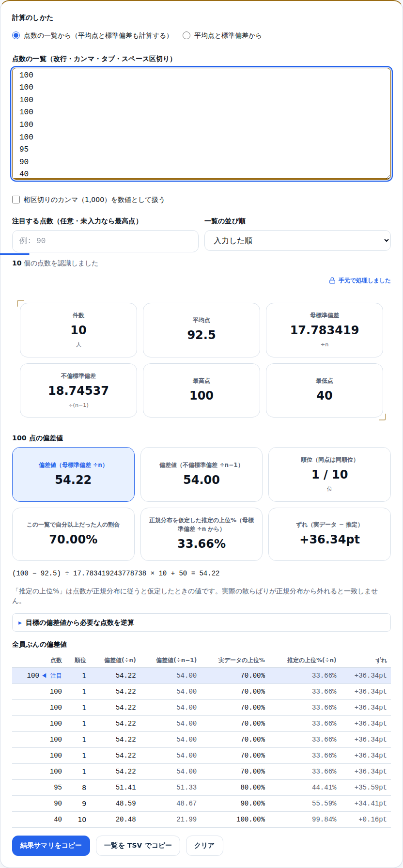Click the 推定の上位%(÷n) column header

[311, 660]
